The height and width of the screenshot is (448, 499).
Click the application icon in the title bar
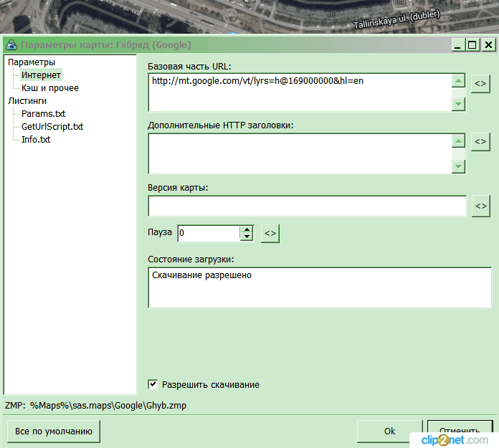tap(11, 44)
